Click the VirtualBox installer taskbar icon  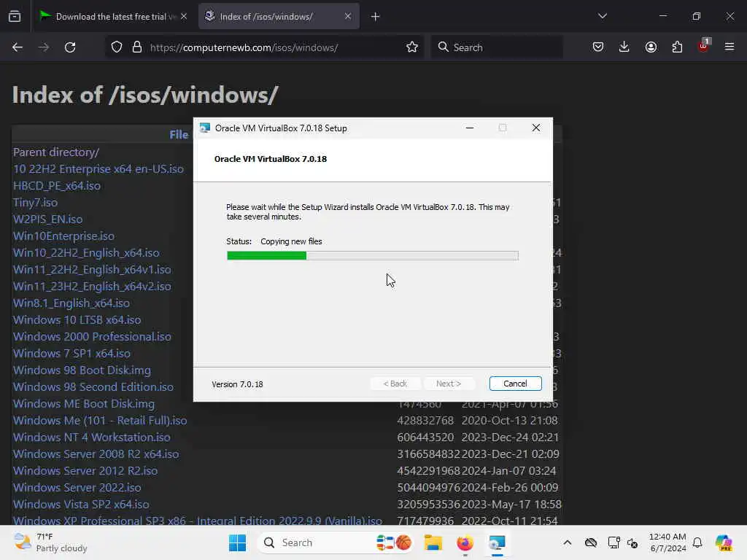pyautogui.click(x=497, y=542)
